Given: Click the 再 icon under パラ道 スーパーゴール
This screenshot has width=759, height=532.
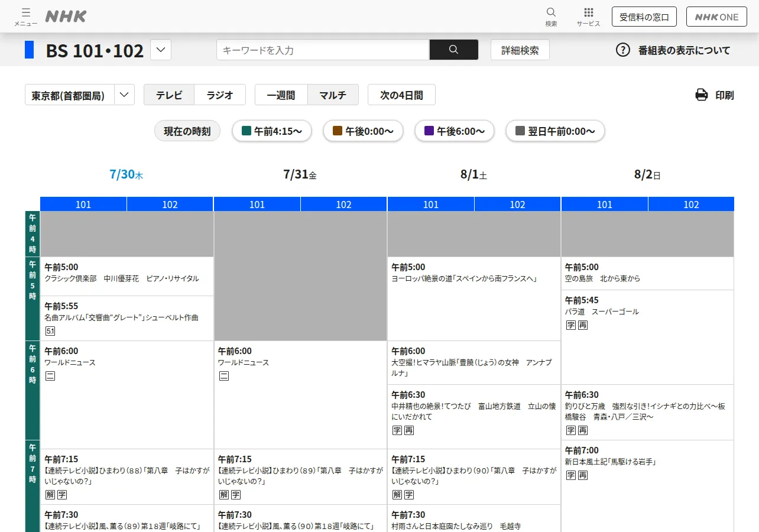Looking at the screenshot, I should 583,325.
